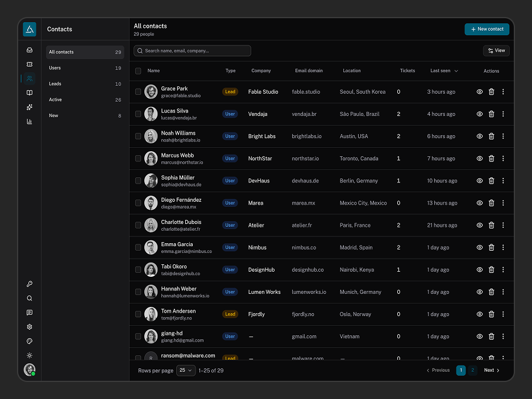The image size is (532, 399).
Task: Open the Knowledge base book icon
Action: tap(30, 93)
